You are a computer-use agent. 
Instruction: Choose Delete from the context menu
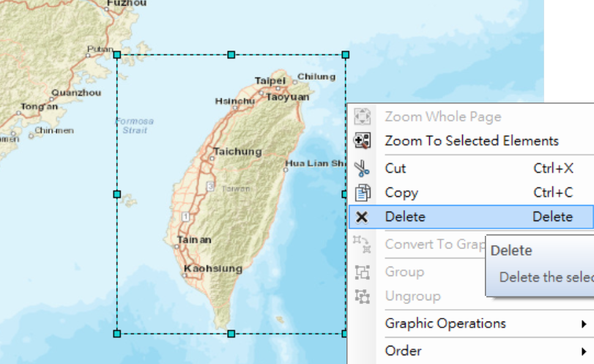tap(471, 217)
